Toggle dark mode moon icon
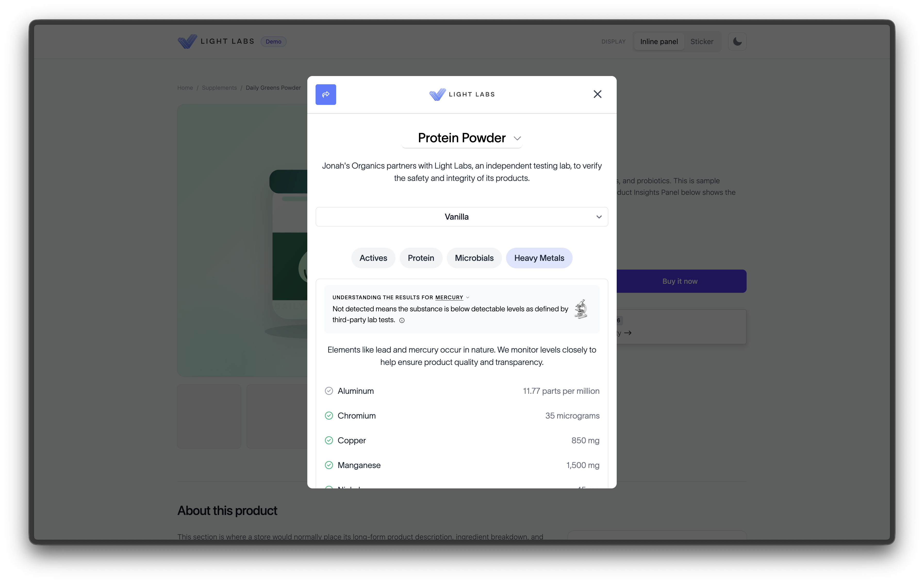This screenshot has height=583, width=924. coord(737,41)
